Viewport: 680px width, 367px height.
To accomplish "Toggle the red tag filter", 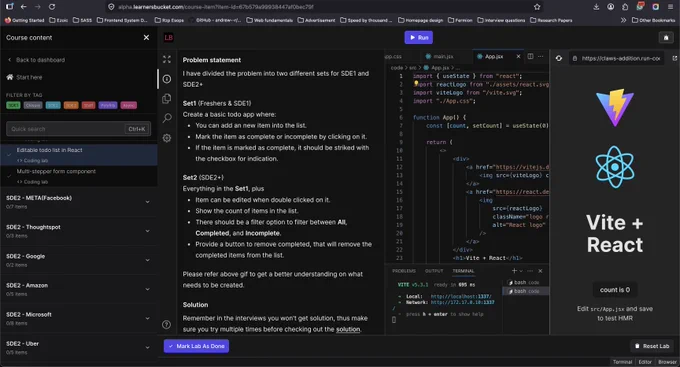I will [x=88, y=105].
